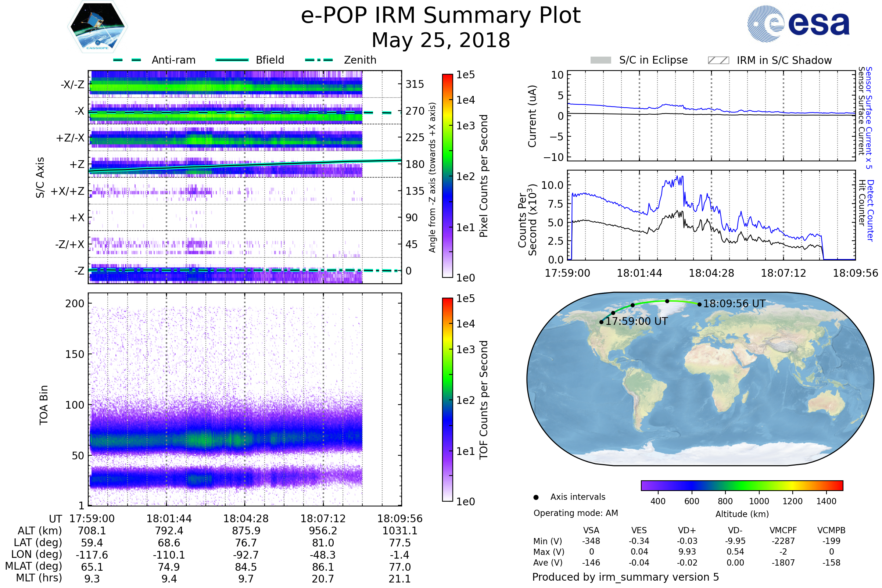Viewport: 882px width, 588px height.
Task: Click the Anti-ram dashed line legend marker
Action: tap(127, 60)
